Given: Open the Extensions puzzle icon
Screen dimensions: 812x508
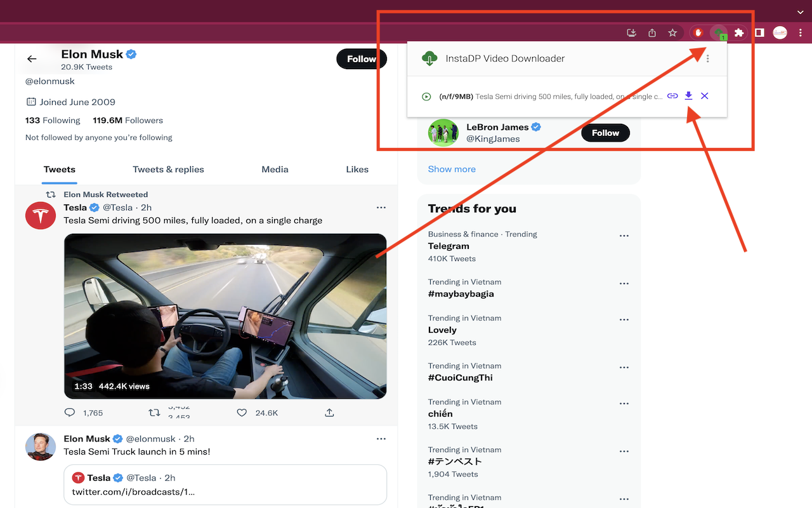Looking at the screenshot, I should pyautogui.click(x=739, y=33).
